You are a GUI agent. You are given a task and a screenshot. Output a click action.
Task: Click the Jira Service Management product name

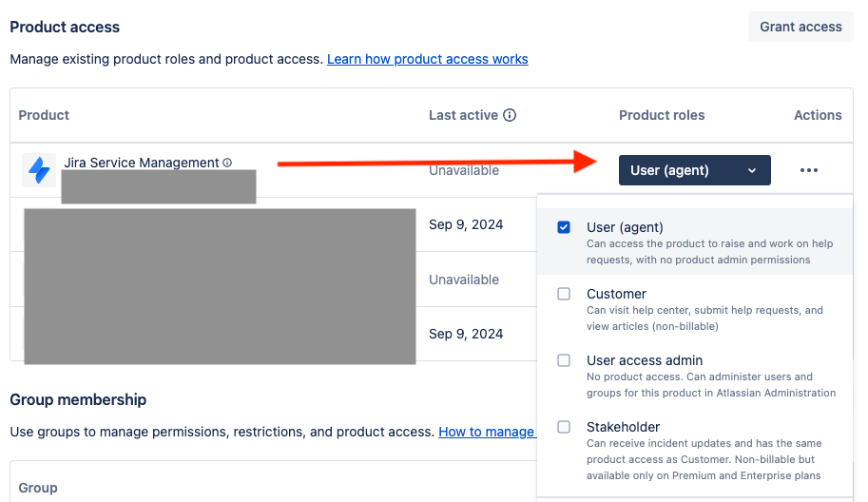point(141,163)
